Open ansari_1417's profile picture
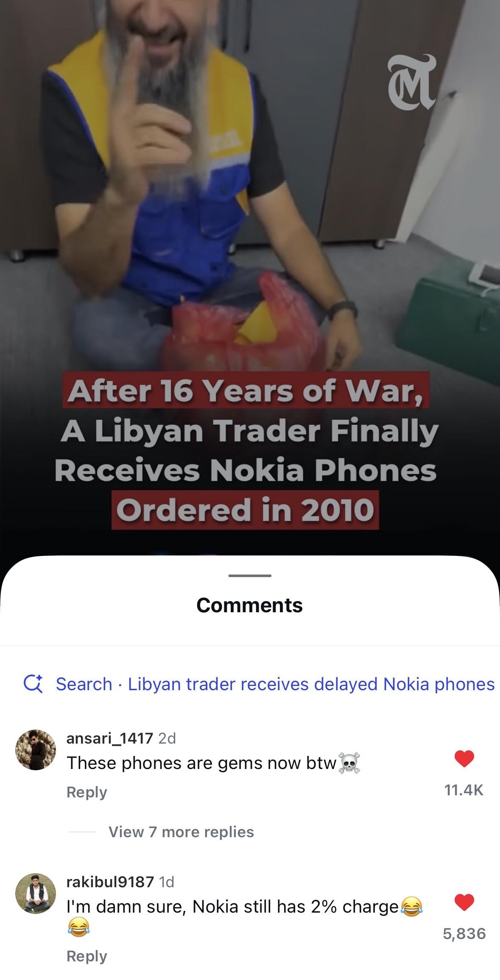The height and width of the screenshot is (980, 500). tap(36, 750)
